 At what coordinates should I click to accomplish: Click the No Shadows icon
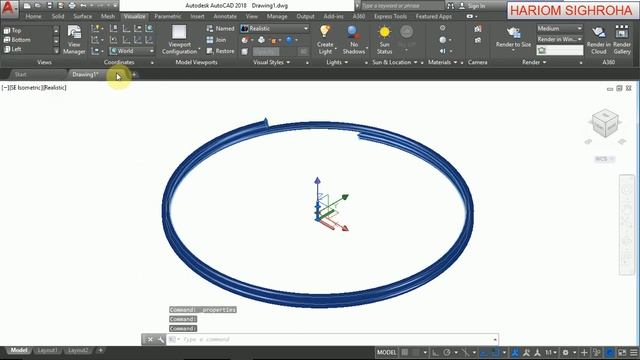pos(353,32)
